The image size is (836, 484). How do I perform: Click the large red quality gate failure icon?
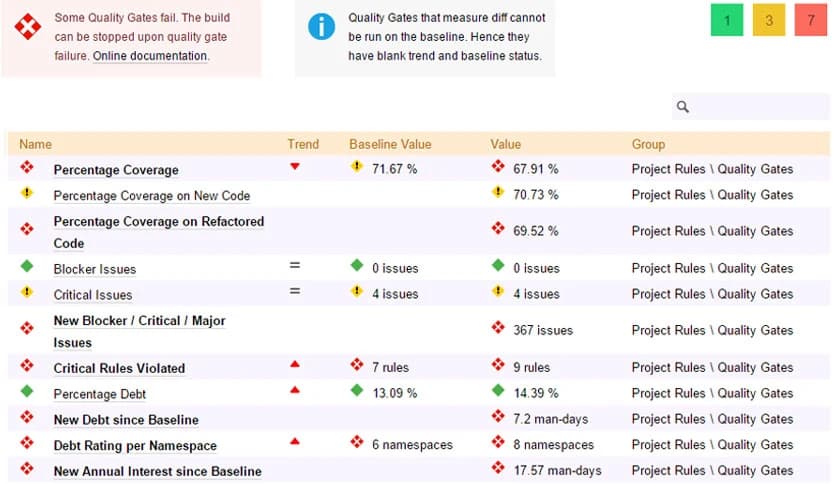click(28, 28)
